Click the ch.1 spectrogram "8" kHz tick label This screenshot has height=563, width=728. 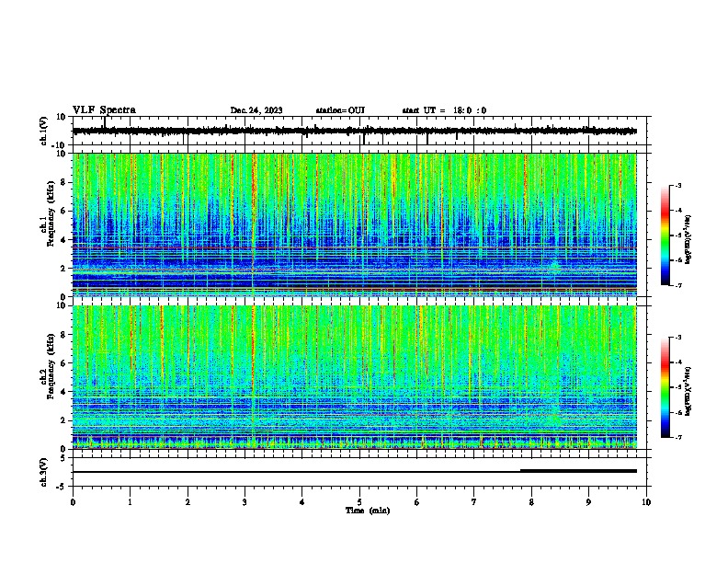[x=63, y=182]
